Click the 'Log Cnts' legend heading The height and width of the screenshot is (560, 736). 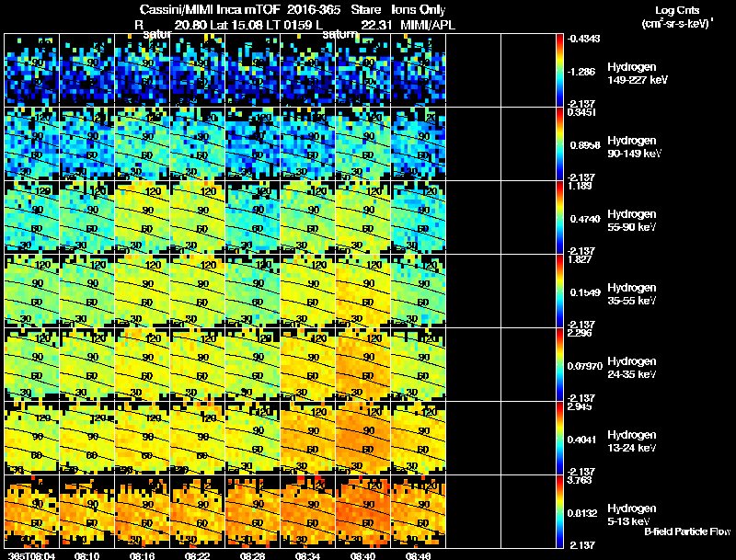(x=677, y=10)
